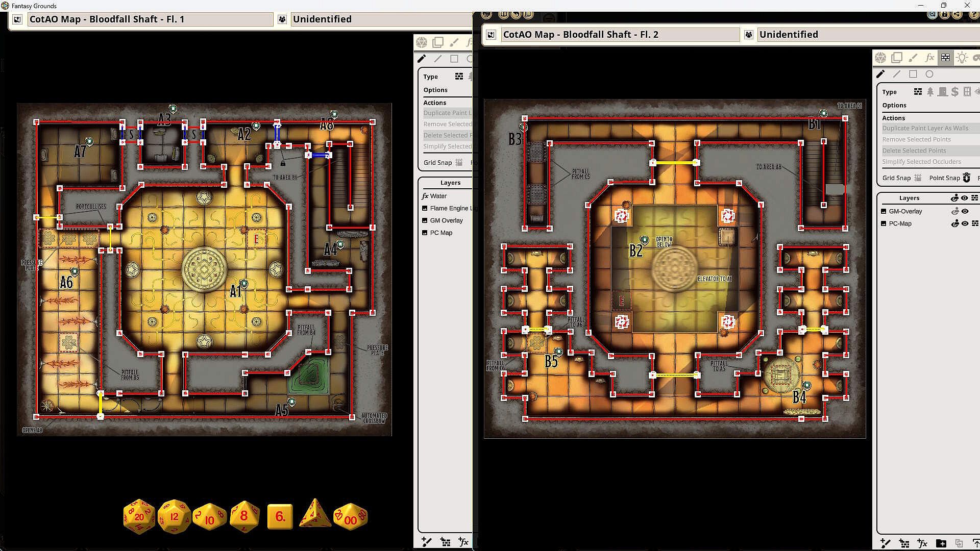Add an fx layer in Fl. 1 window
Screen dimensions: 980x551
tap(463, 542)
